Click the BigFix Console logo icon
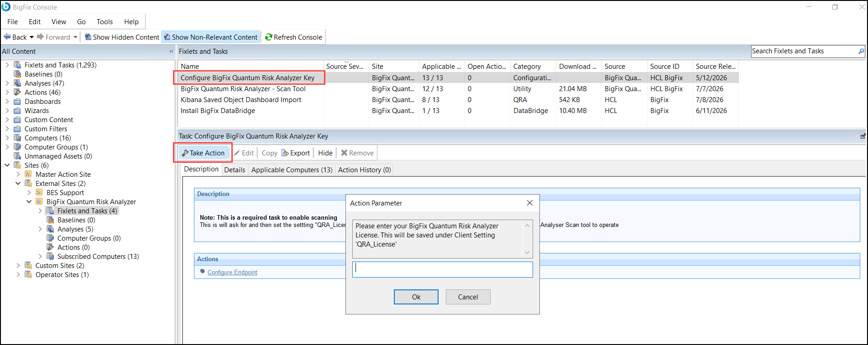 pos(6,7)
